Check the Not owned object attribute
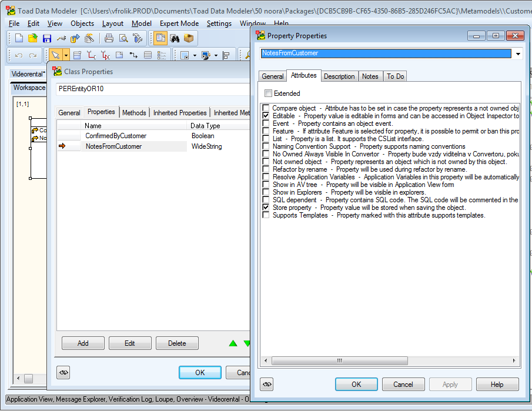 [266, 162]
